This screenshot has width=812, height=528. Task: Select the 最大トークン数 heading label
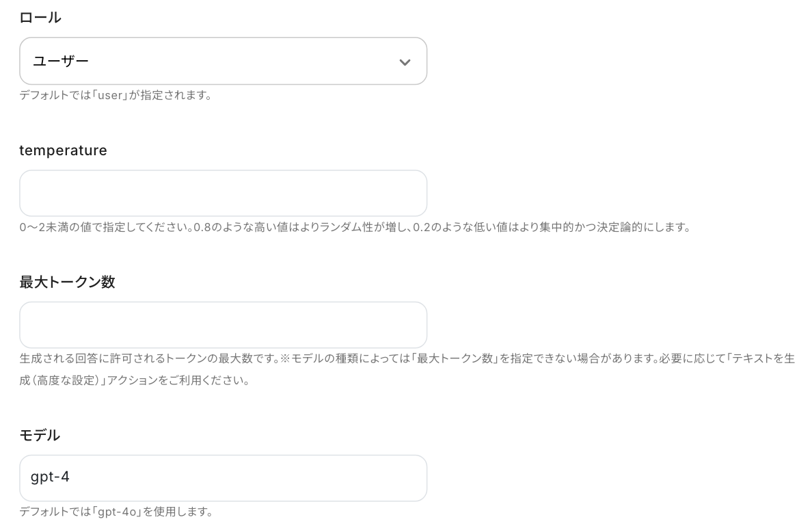pos(67,282)
